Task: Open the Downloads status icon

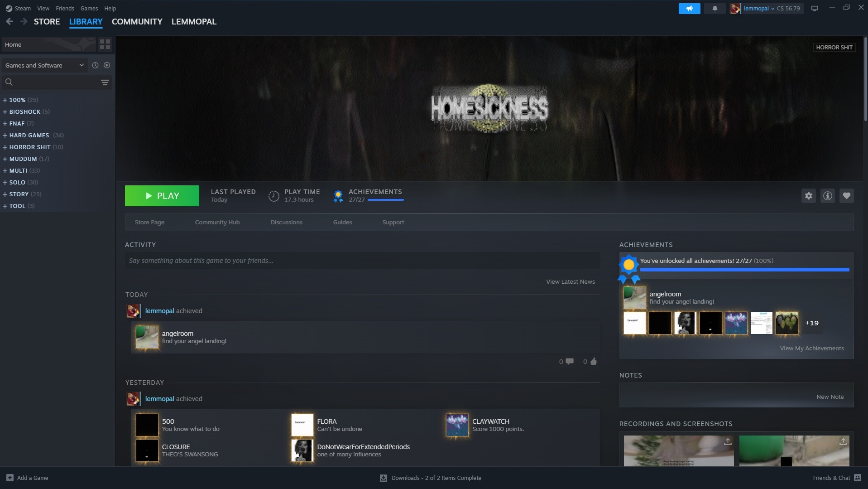Action: pyautogui.click(x=384, y=478)
